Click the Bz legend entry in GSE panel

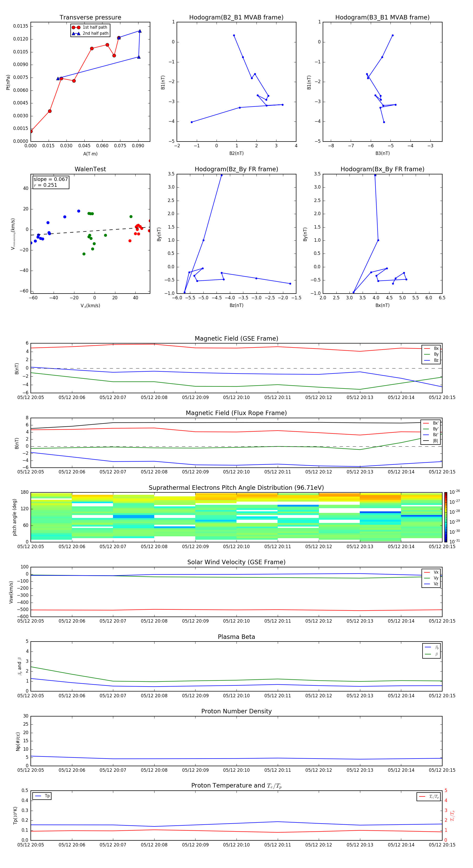(x=431, y=360)
